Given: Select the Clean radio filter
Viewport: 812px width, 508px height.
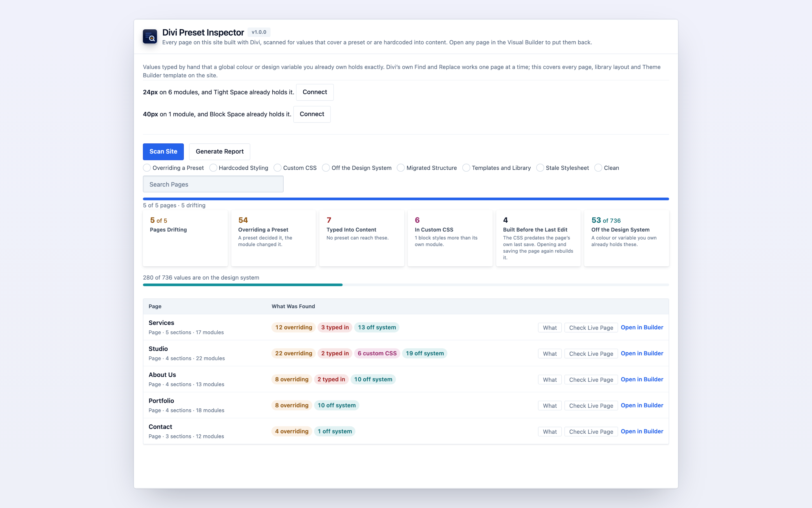Looking at the screenshot, I should [598, 168].
